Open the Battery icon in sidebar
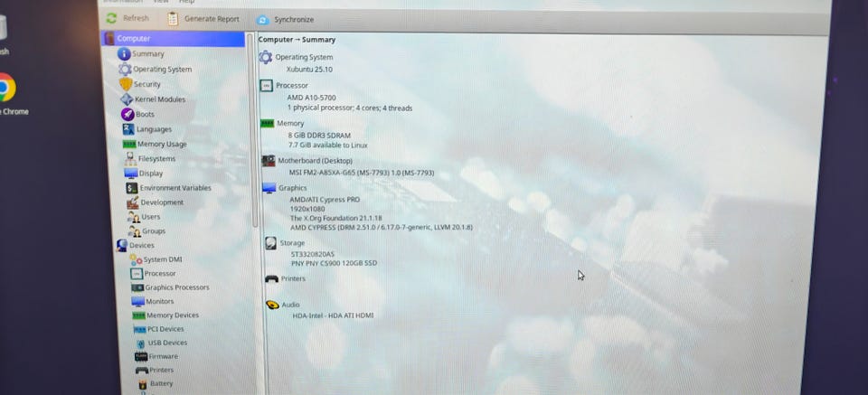868x395 pixels. point(143,383)
